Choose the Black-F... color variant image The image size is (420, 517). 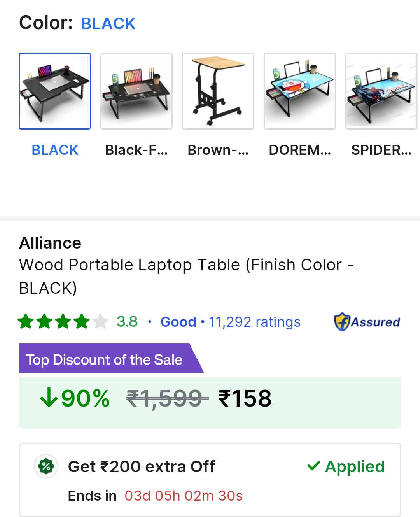coord(136,91)
